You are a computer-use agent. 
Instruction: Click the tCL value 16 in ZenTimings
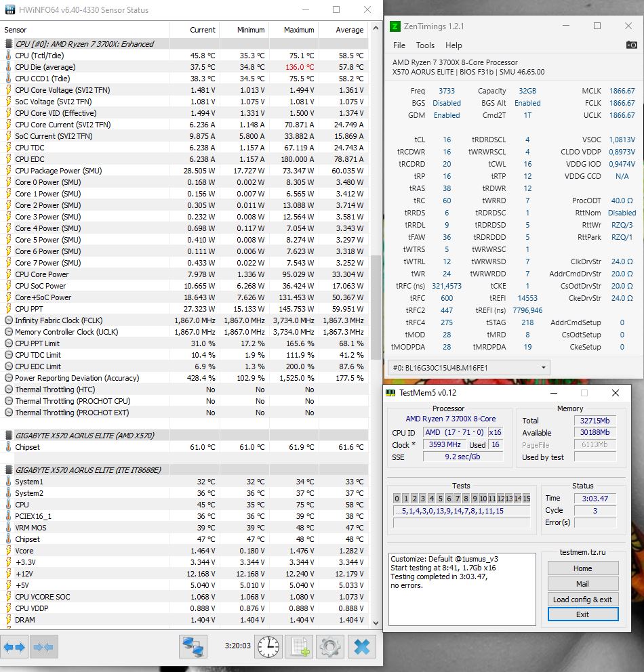click(x=447, y=140)
